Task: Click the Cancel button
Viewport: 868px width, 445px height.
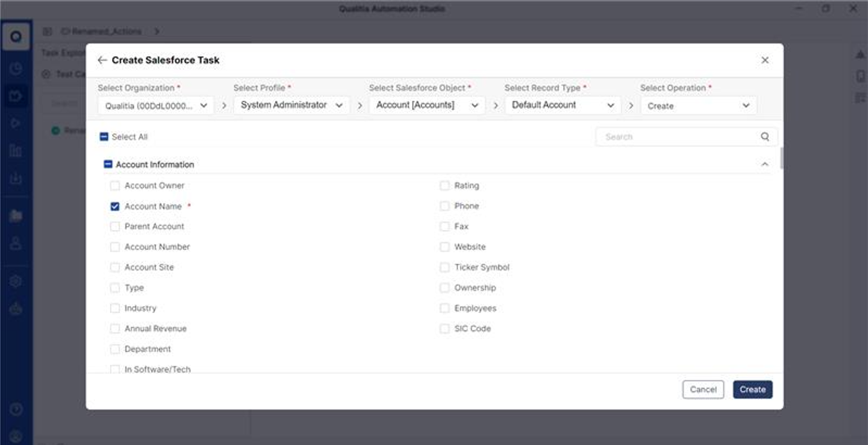Action: tap(703, 390)
